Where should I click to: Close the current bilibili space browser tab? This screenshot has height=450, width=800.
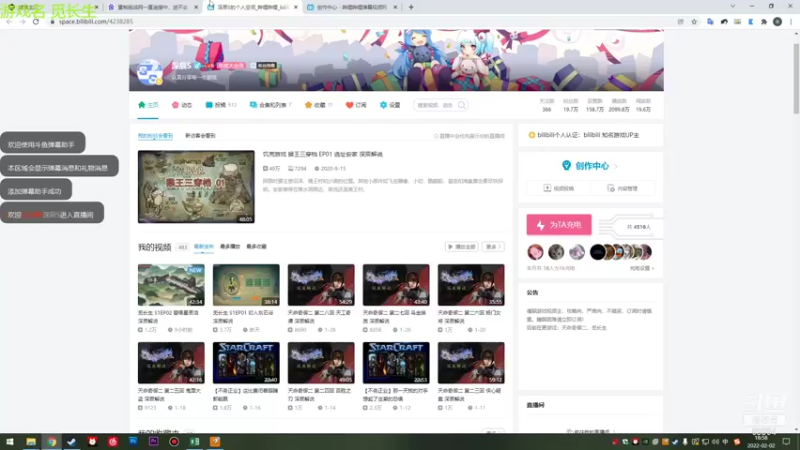pyautogui.click(x=296, y=7)
